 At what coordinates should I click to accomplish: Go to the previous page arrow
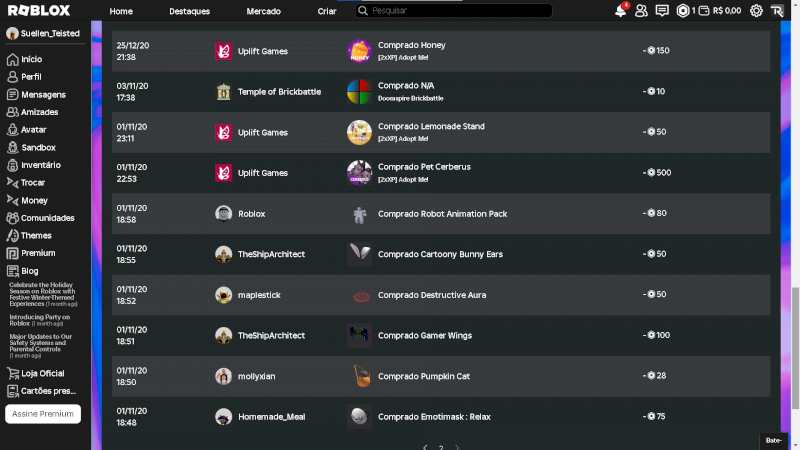tap(425, 447)
